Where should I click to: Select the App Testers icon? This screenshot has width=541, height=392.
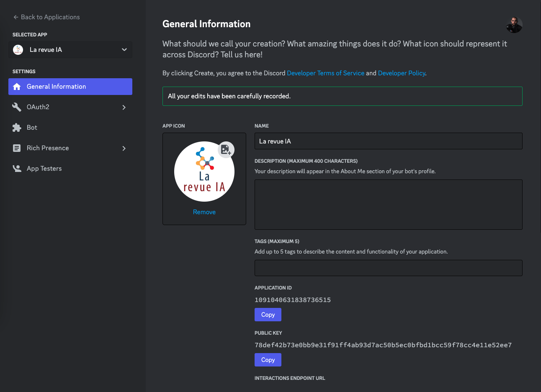17,168
